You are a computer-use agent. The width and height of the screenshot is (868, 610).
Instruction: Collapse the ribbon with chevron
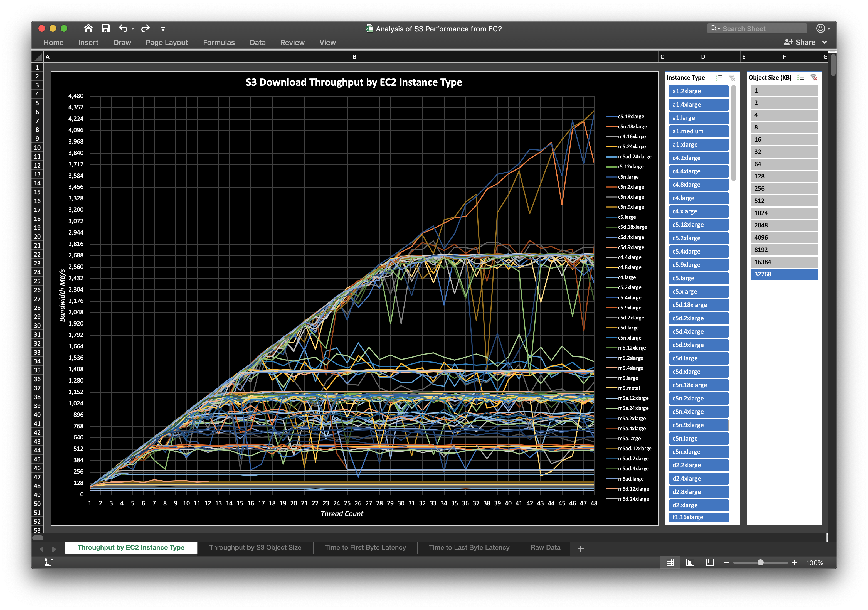click(x=825, y=42)
